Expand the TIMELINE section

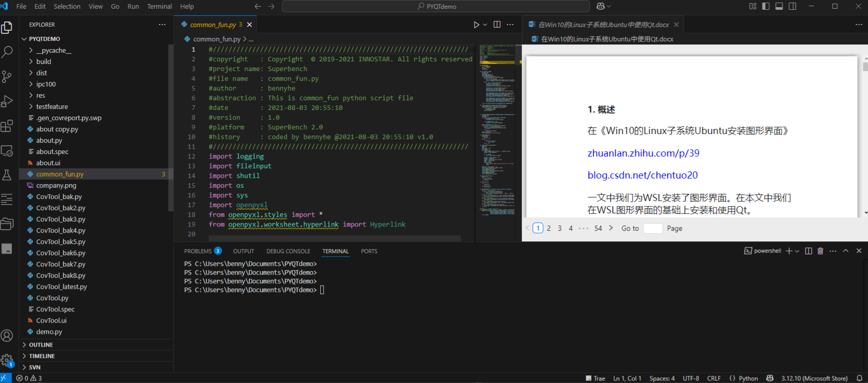pyautogui.click(x=42, y=356)
